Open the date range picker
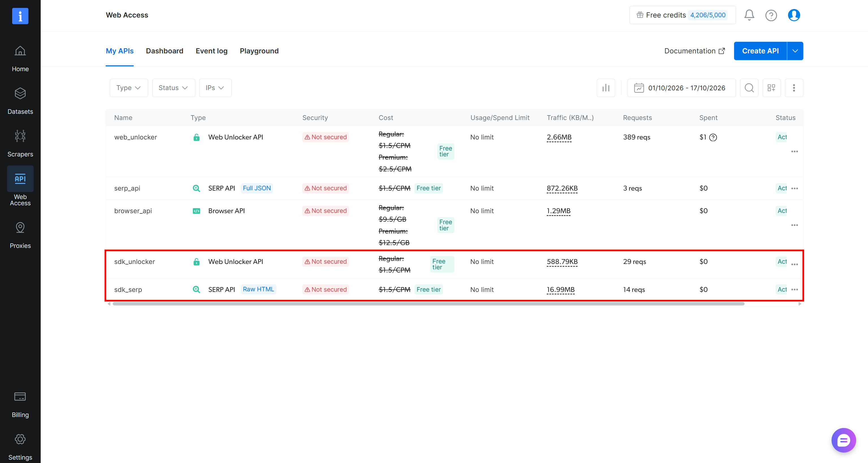Screen dimensions: 868x463 point(681,88)
